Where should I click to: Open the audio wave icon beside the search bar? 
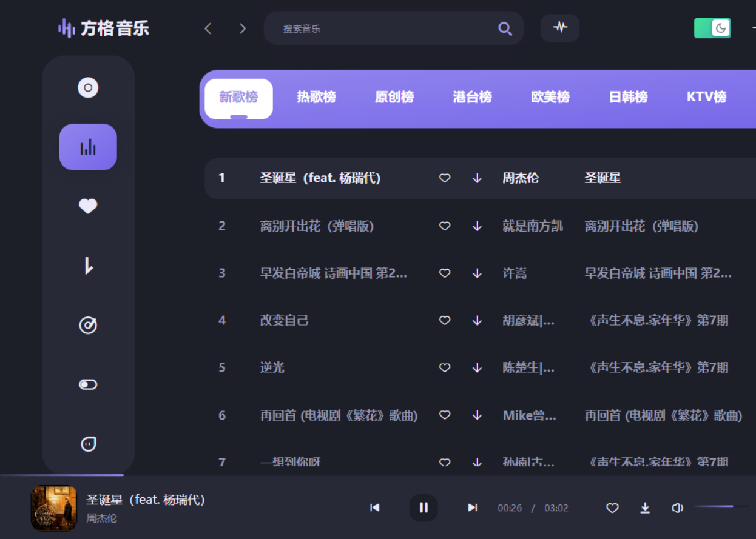pos(559,28)
